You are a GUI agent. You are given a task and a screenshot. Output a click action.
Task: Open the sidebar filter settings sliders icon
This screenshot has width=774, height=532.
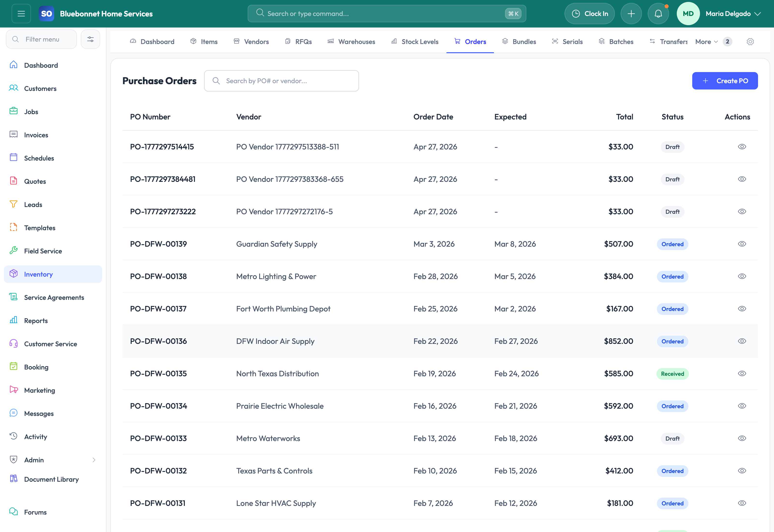click(90, 39)
